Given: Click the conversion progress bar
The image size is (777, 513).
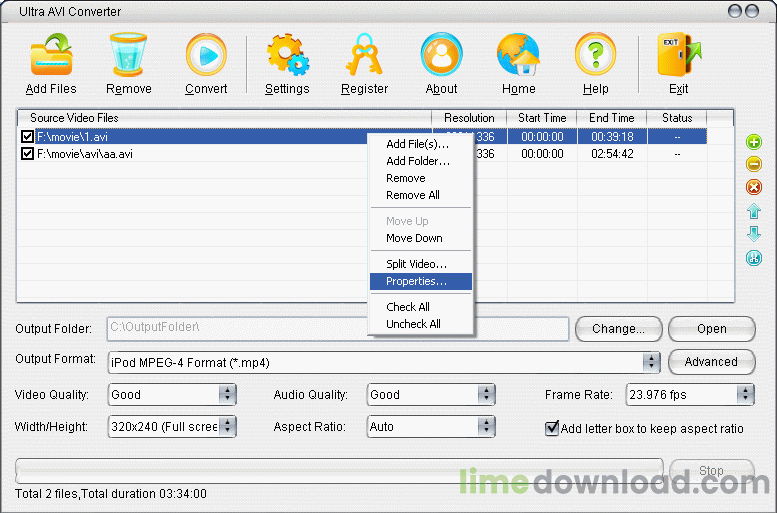Looking at the screenshot, I should click(x=339, y=470).
